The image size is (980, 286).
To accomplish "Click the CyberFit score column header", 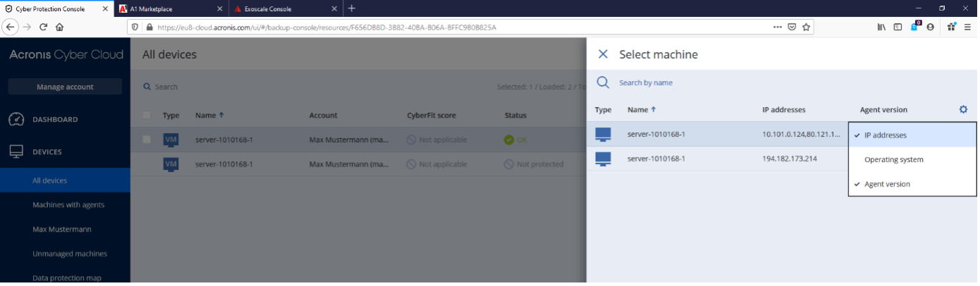I will pos(431,115).
